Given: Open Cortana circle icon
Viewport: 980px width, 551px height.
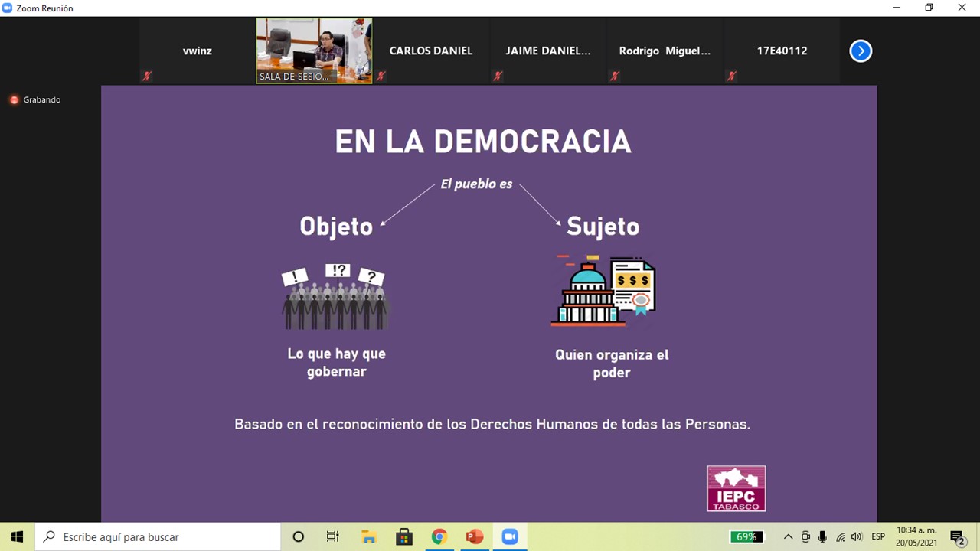Looking at the screenshot, I should (298, 536).
